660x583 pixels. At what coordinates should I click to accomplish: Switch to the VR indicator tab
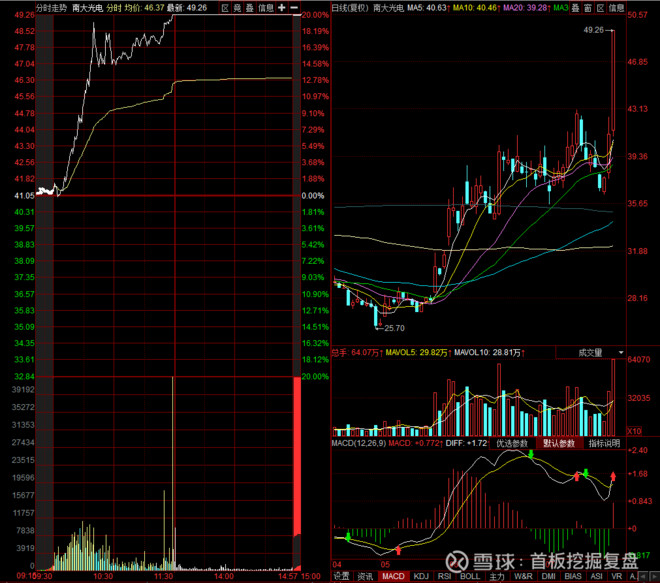point(617,576)
